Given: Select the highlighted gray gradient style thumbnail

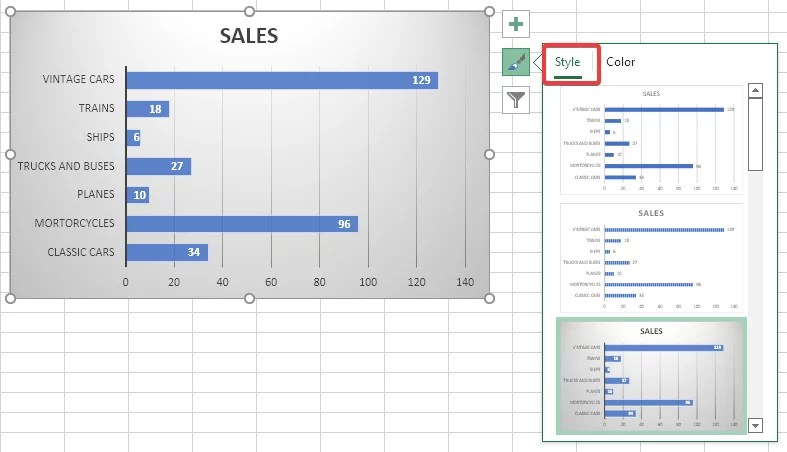Looking at the screenshot, I should pos(651,376).
